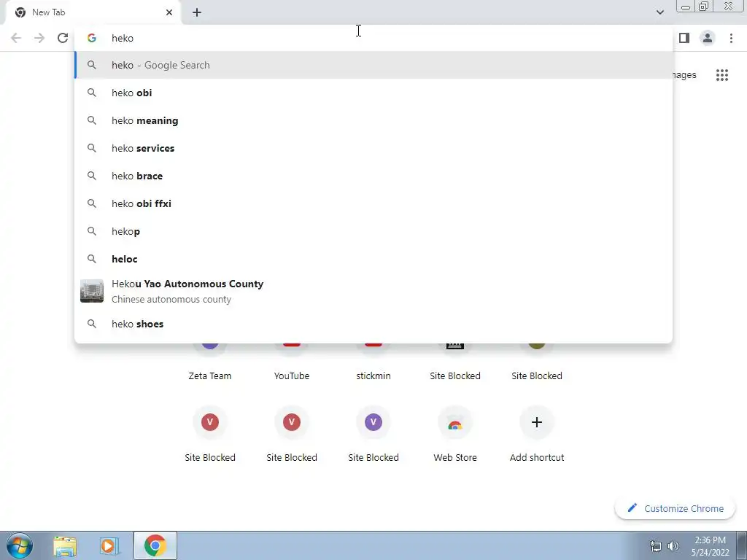Viewport: 747px width, 560px height.
Task: Open the user profile avatar
Action: 708,38
